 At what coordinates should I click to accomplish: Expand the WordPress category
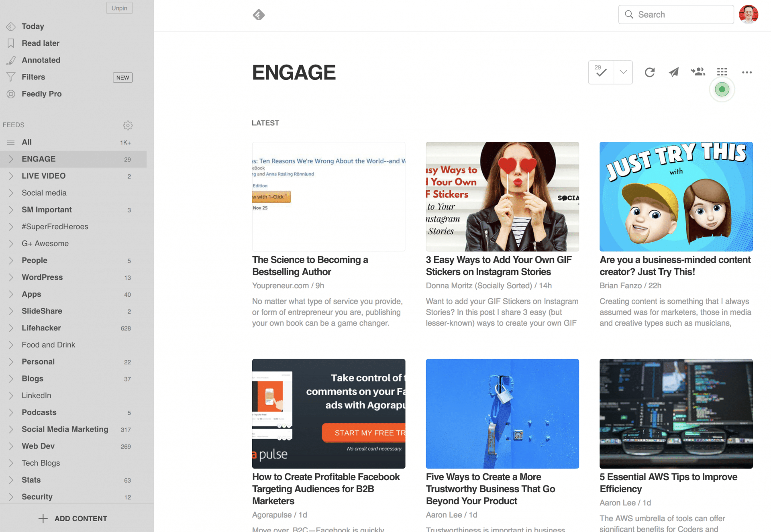[11, 277]
